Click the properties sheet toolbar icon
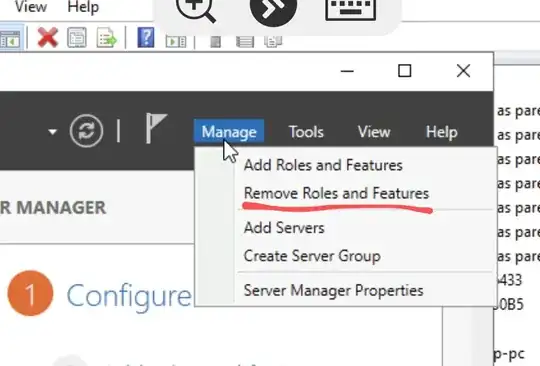This screenshot has height=366, width=540. tap(76, 37)
